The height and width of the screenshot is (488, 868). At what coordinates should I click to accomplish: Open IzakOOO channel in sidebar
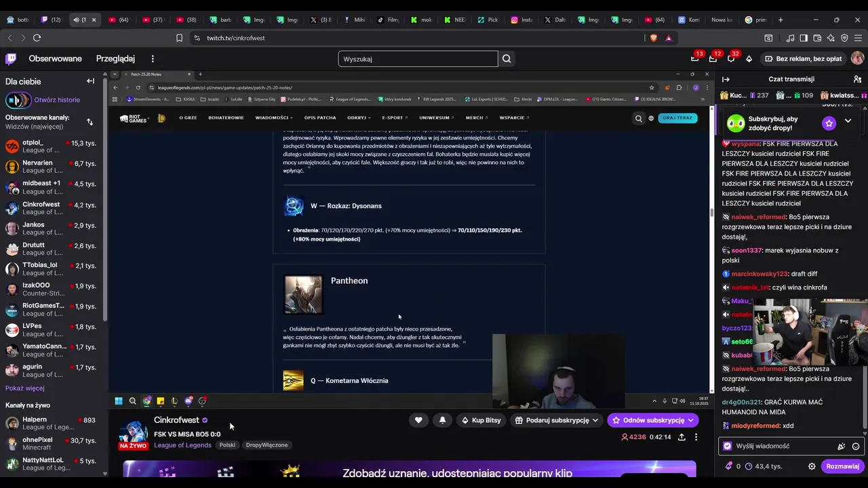(53, 289)
